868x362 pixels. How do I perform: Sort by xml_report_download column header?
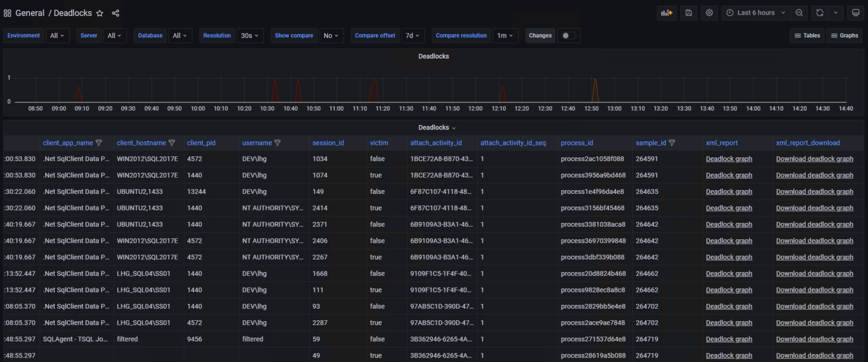808,143
